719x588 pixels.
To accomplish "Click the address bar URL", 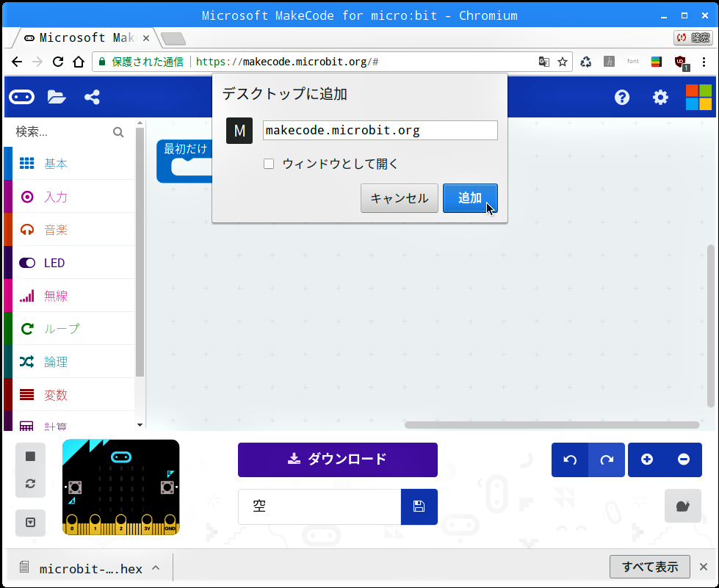I will 286,62.
